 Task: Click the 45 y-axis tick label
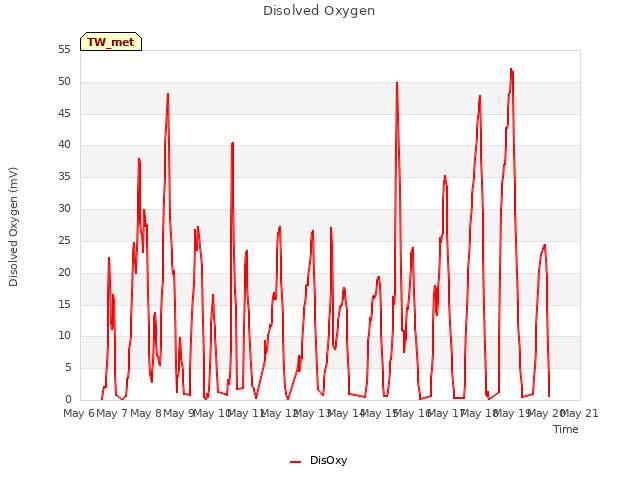tap(64, 113)
